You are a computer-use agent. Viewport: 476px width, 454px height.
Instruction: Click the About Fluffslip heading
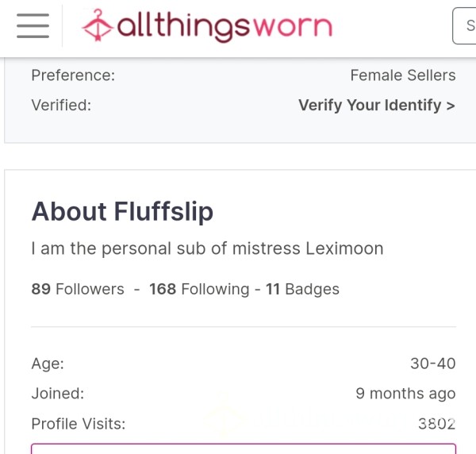point(122,212)
